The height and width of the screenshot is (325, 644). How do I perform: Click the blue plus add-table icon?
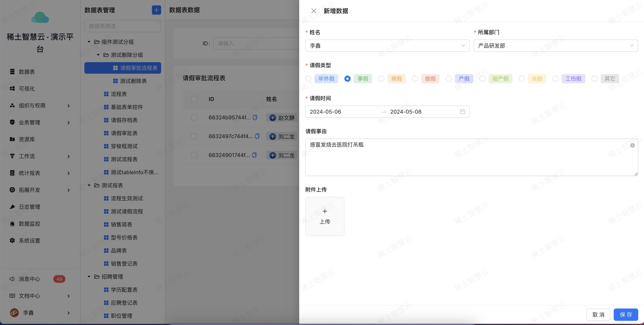(156, 10)
